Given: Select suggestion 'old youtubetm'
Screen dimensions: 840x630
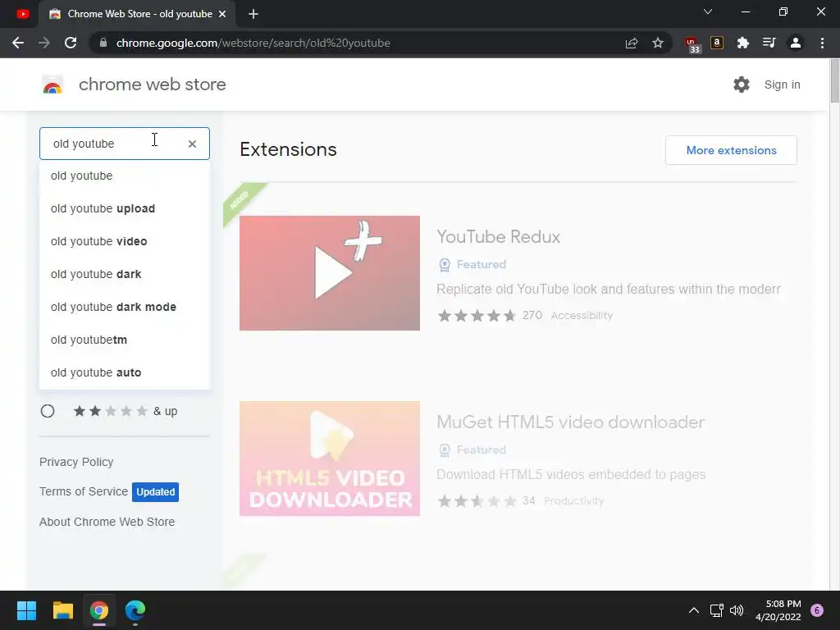Looking at the screenshot, I should coord(125,340).
